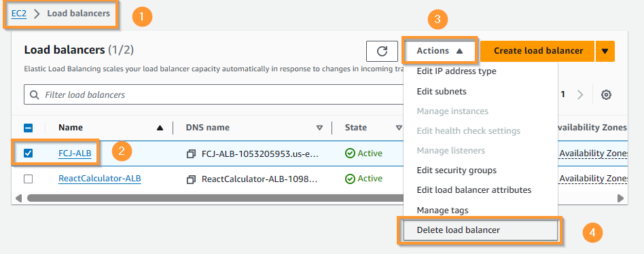Click FCJ-ALB Availability Zones cell
This screenshot has height=254, width=644.
coord(593,153)
